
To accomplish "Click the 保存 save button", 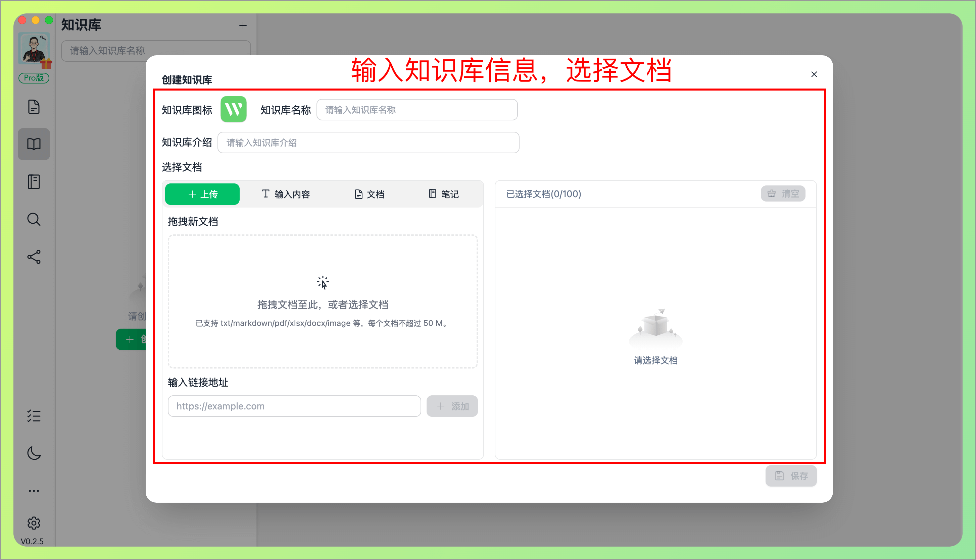I will 791,475.
